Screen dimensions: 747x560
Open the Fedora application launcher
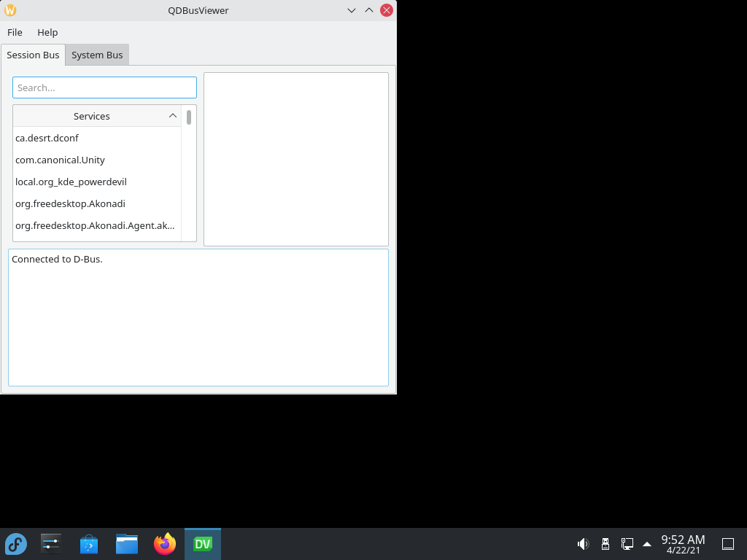click(x=16, y=544)
